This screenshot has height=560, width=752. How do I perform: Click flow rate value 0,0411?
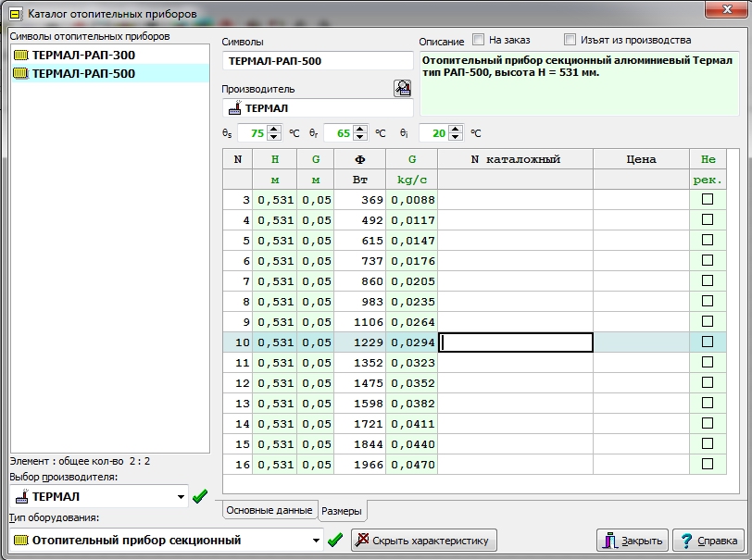pyautogui.click(x=412, y=424)
